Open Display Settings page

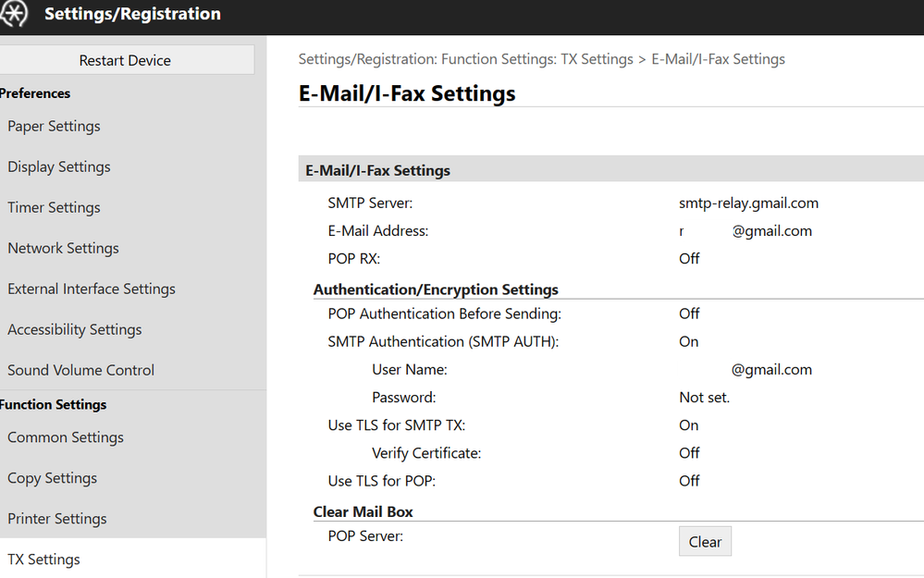pyautogui.click(x=59, y=167)
